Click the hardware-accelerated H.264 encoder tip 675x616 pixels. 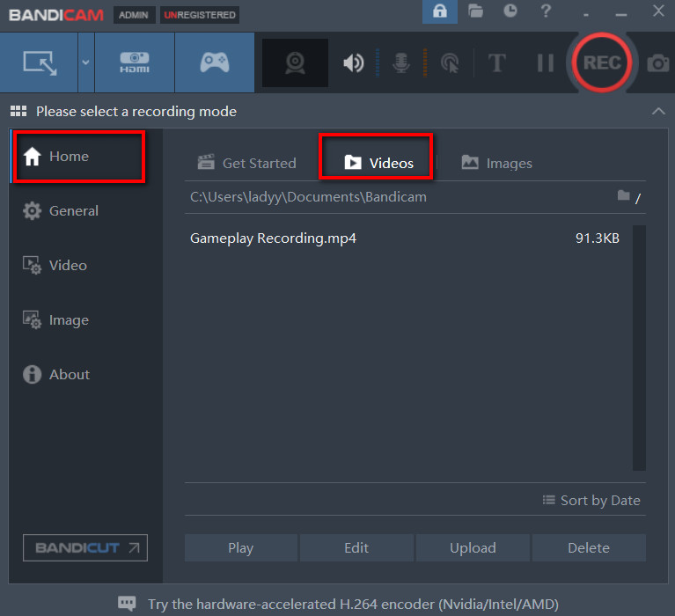(354, 604)
